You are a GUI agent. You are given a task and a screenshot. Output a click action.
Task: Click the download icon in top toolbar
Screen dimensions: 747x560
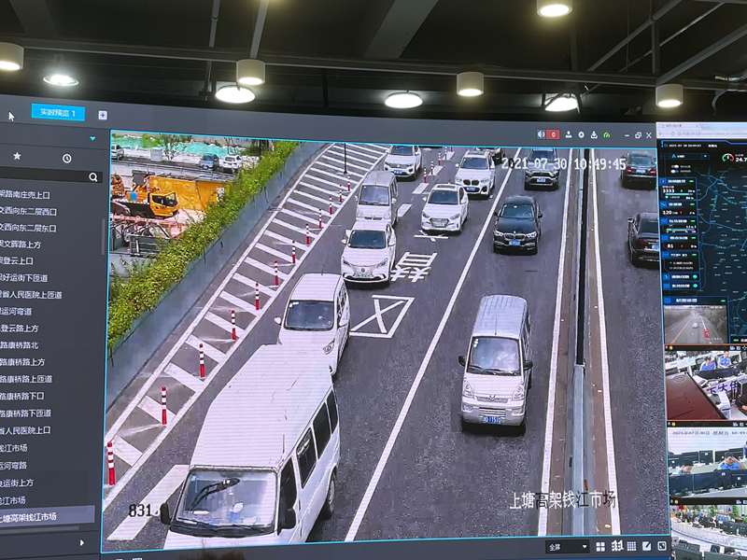point(594,134)
